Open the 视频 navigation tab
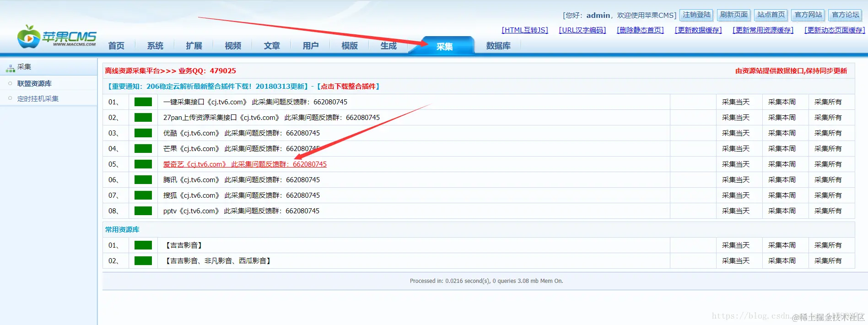868x325 pixels. (233, 46)
